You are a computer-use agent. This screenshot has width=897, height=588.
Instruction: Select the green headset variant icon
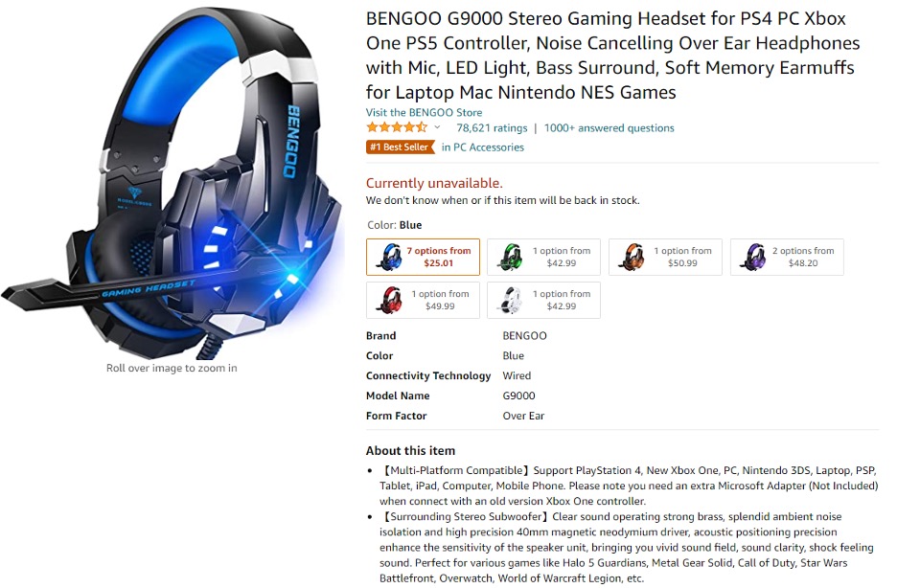[x=508, y=257]
